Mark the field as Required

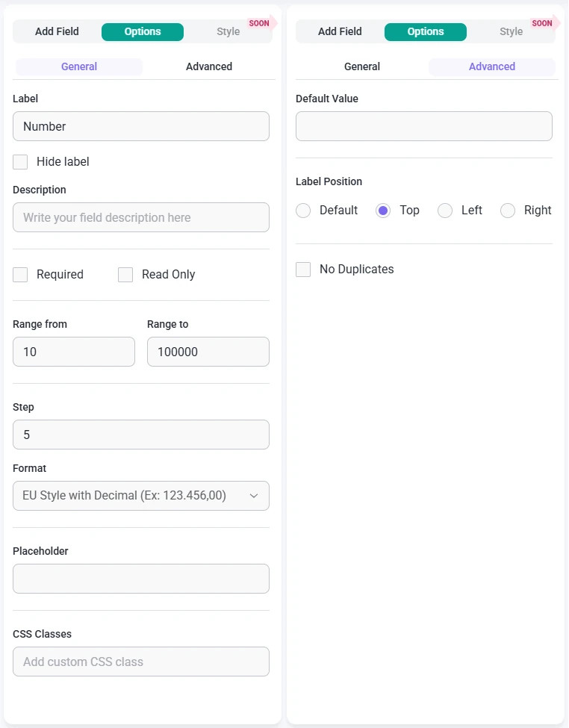(x=20, y=275)
